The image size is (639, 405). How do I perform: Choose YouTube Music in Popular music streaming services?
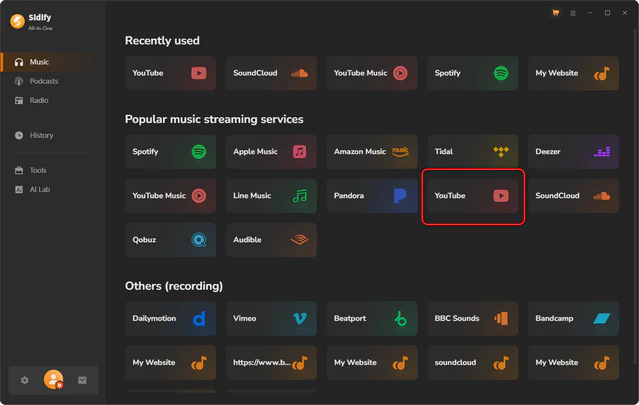point(170,196)
